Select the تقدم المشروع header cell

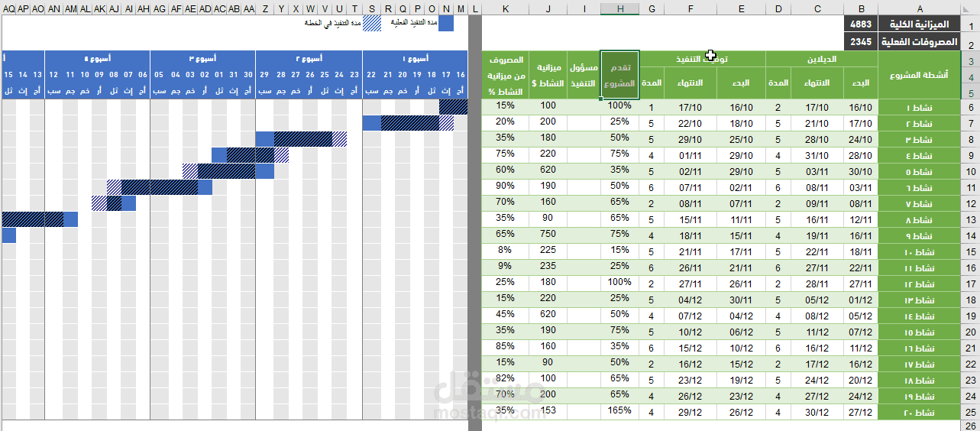point(619,74)
